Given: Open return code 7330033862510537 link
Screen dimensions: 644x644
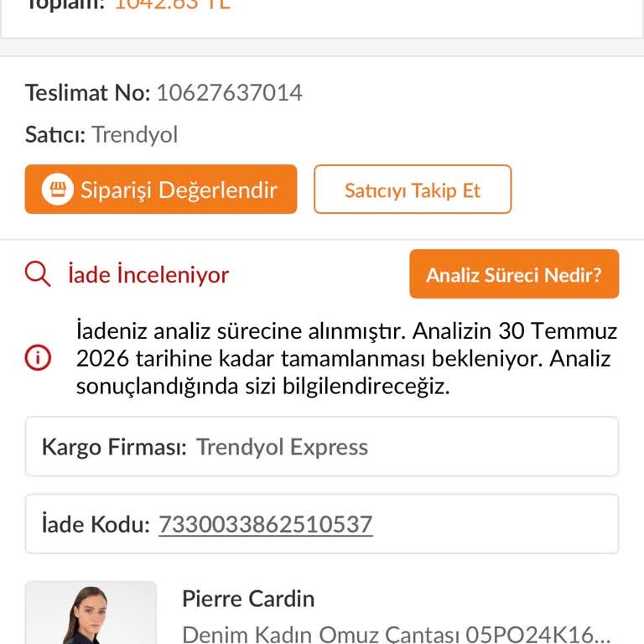Looking at the screenshot, I should point(265,524).
